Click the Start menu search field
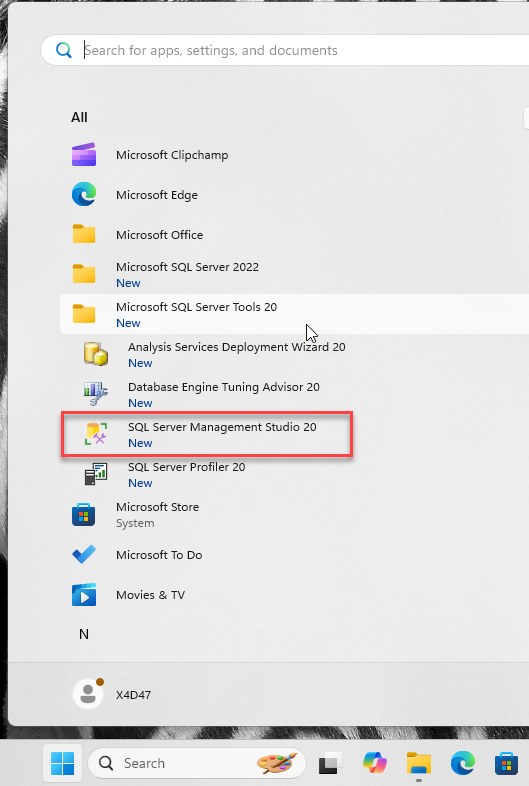 coord(286,50)
